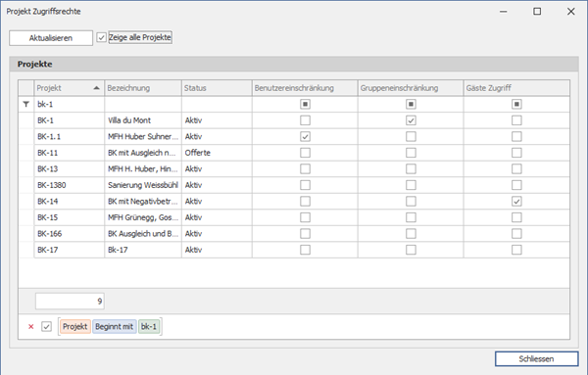Toggle the 'Zeige alle Projekte' checkbox
This screenshot has height=375, width=588.
pos(101,37)
